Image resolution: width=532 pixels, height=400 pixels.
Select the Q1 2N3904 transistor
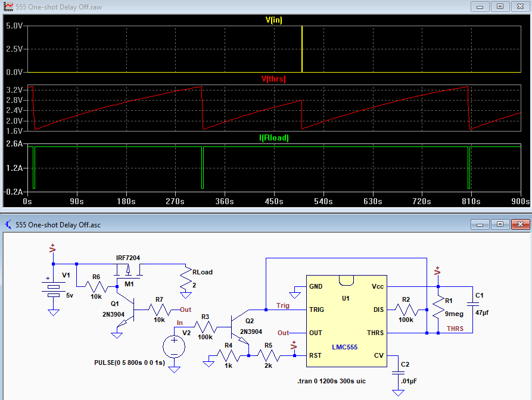(x=126, y=310)
